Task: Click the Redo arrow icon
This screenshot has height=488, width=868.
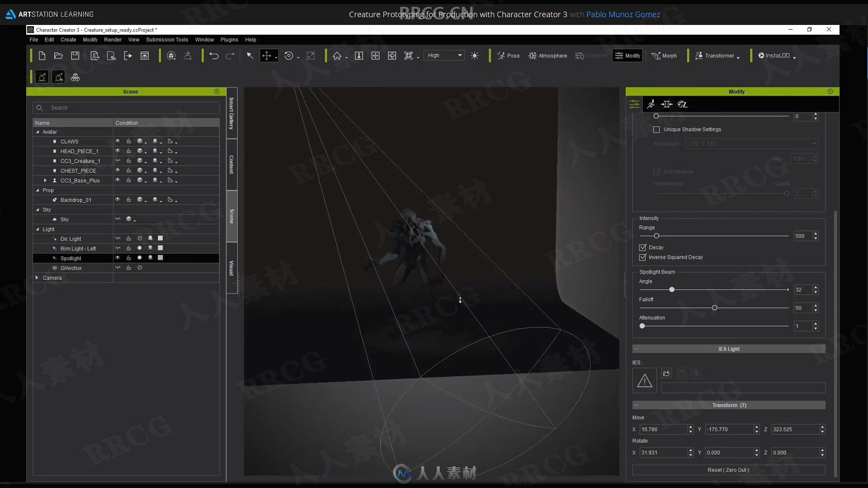Action: pos(230,56)
